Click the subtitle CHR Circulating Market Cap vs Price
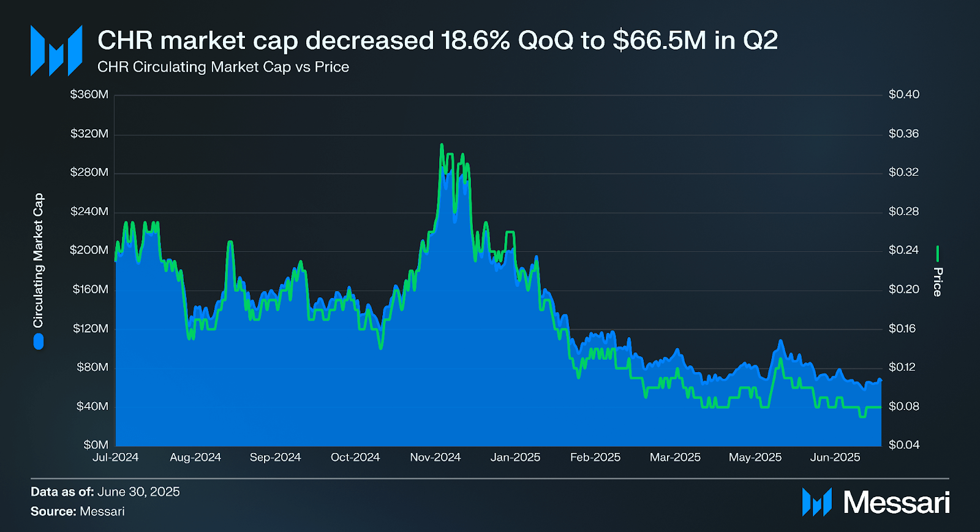 [223, 67]
